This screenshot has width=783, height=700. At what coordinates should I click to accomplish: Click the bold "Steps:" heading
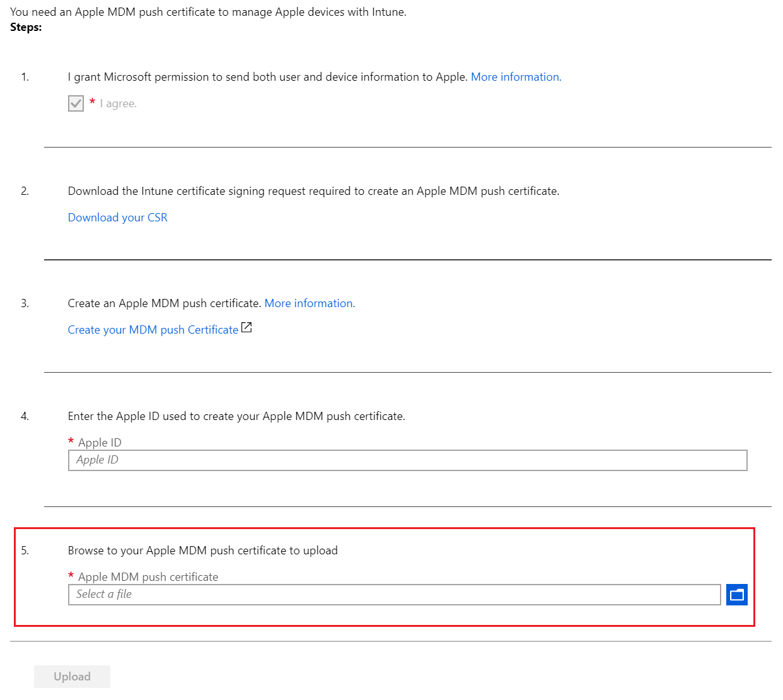tap(26, 27)
